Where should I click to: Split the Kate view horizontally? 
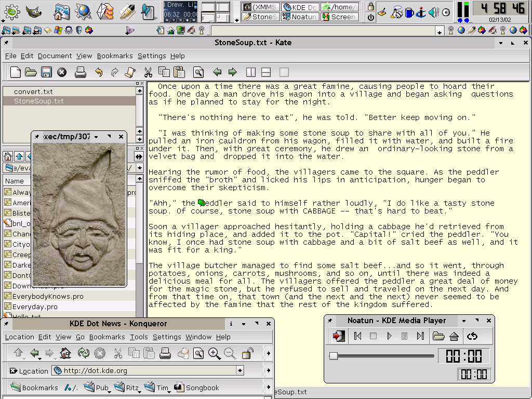(x=266, y=72)
